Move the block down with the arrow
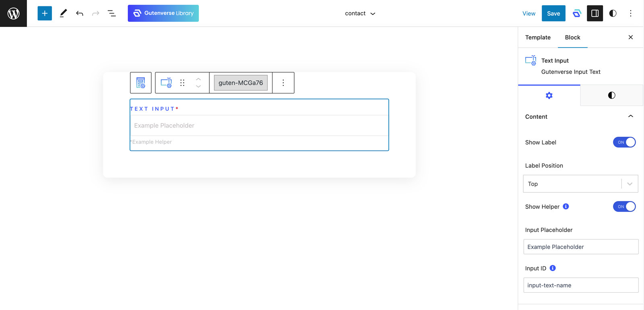 198,87
